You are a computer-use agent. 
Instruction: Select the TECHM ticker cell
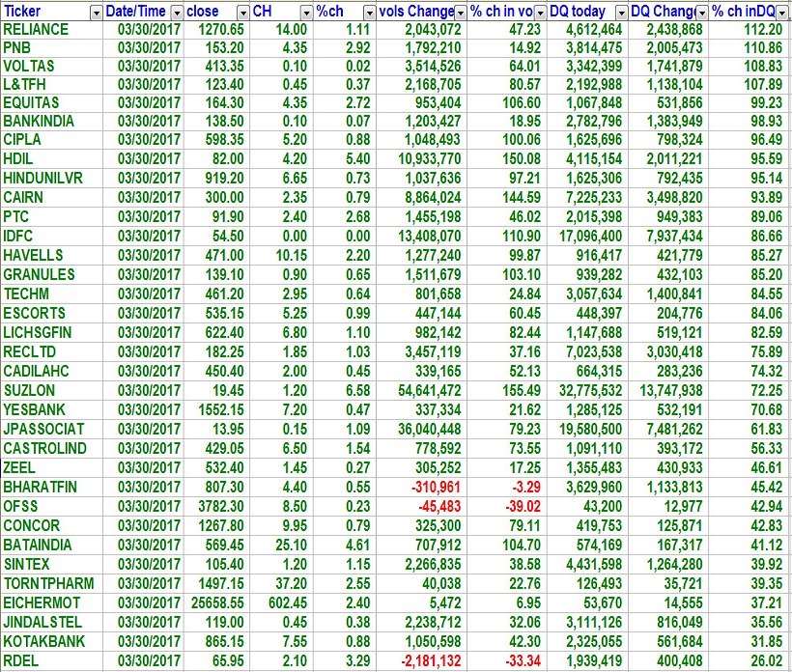coord(51,294)
